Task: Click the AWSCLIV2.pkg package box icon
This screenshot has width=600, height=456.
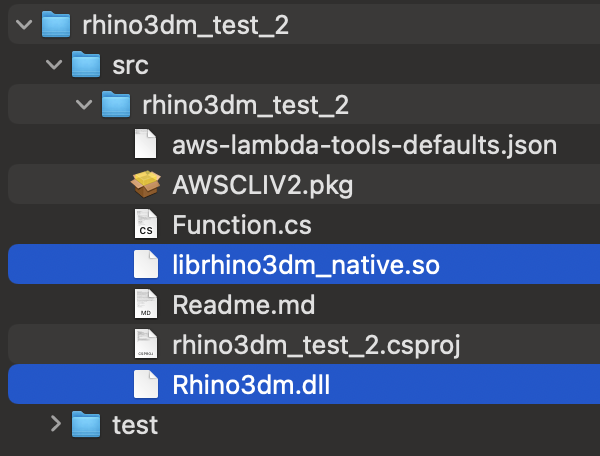Action: click(x=146, y=185)
